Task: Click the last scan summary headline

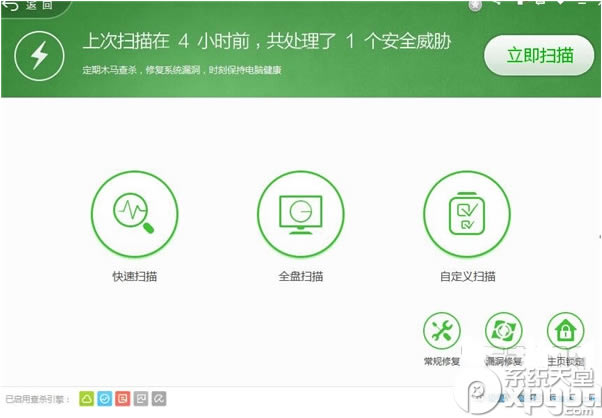Action: (267, 41)
